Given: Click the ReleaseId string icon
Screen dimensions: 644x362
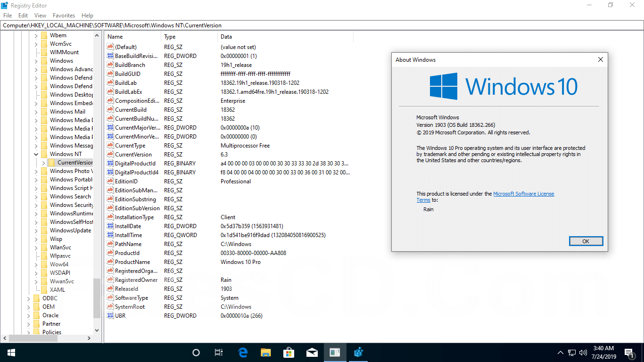Looking at the screenshot, I should (x=110, y=289).
